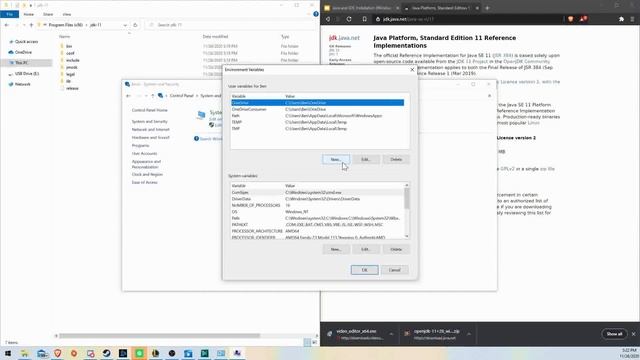Select the TEMP user variable row
The image size is (640, 360).
click(318, 122)
